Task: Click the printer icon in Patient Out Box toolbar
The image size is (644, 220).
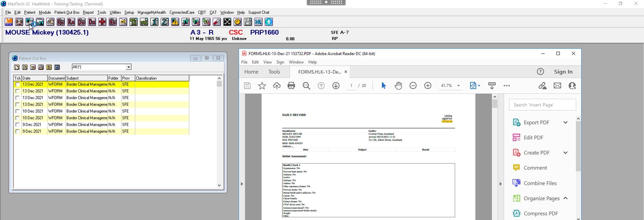Action: 41,67
